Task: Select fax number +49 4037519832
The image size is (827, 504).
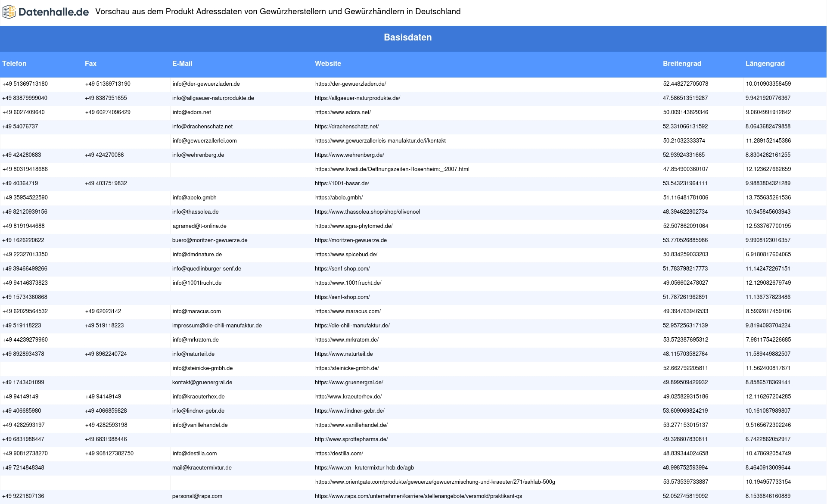Action: [x=106, y=184]
